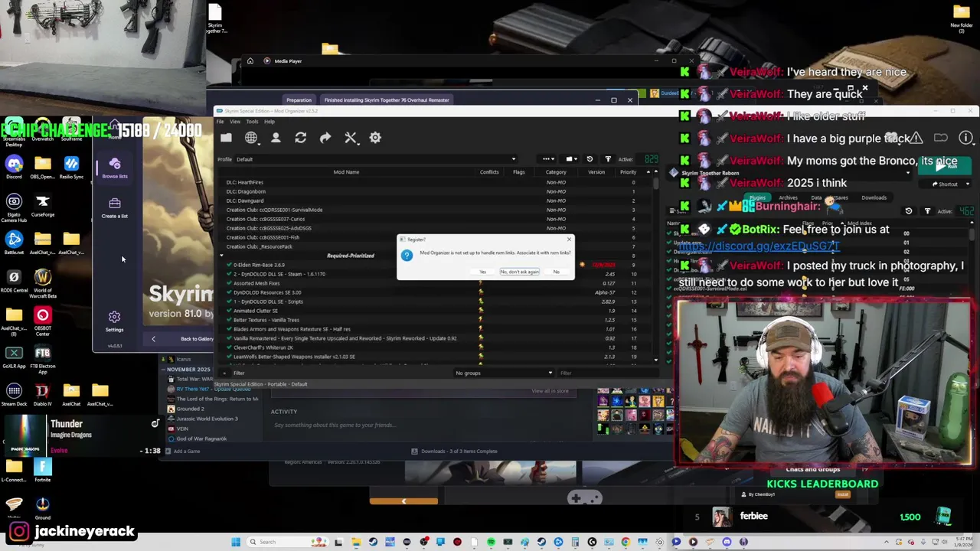Open the No groups dropdown
The image size is (980, 551).
tap(503, 373)
